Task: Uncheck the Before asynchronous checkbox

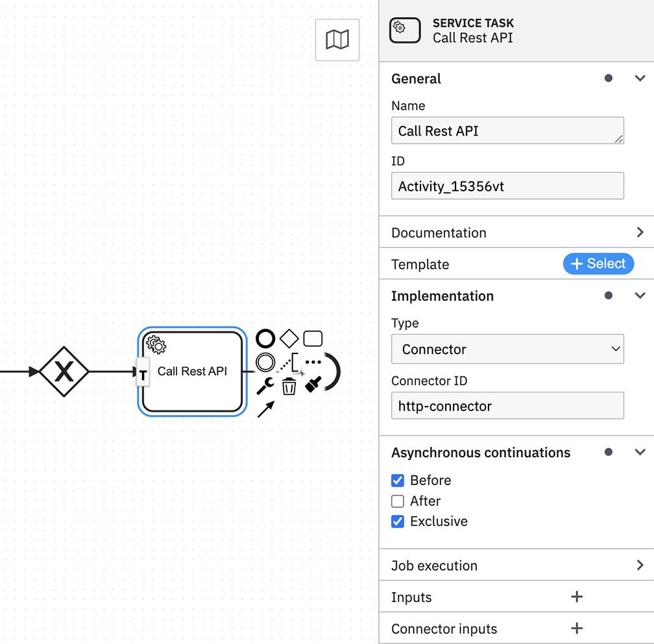Action: [398, 481]
